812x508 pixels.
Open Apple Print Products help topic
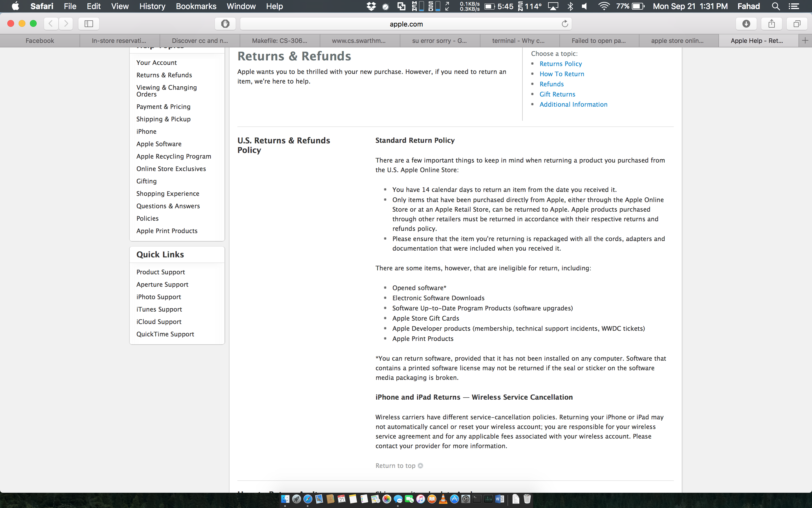tap(167, 231)
